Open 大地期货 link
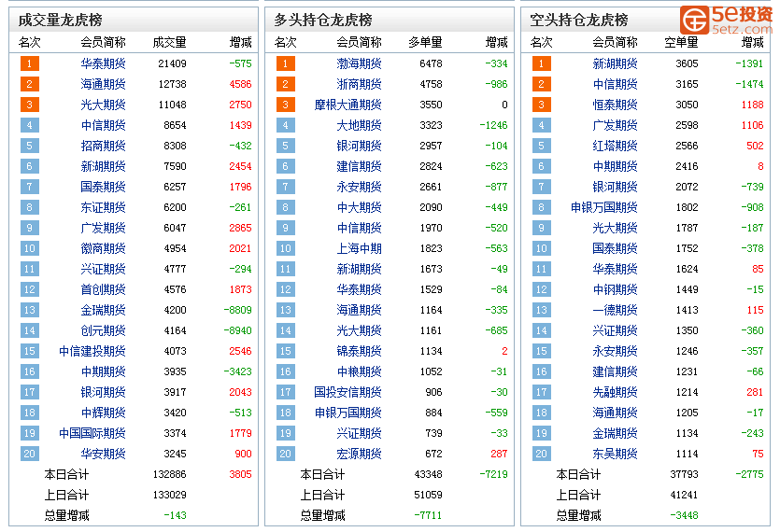 359,125
